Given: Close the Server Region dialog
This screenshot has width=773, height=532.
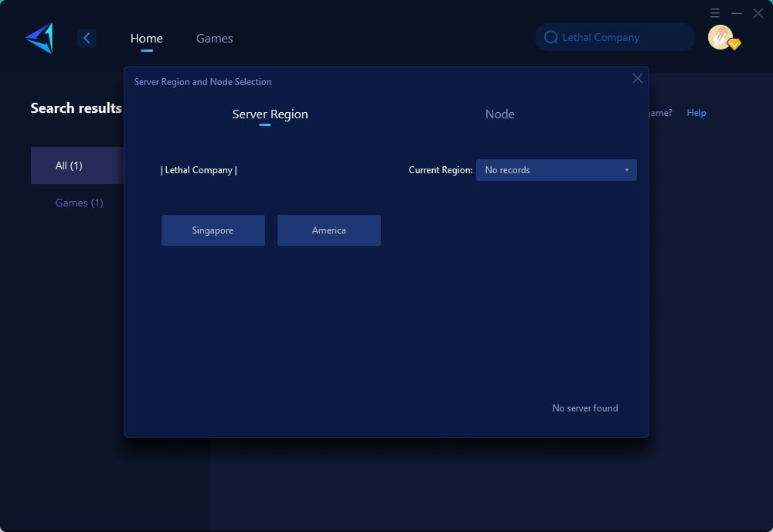Looking at the screenshot, I should 638,78.
